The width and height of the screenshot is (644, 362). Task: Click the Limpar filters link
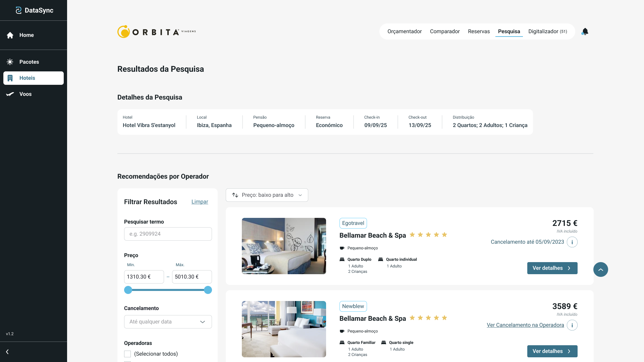[200, 202]
